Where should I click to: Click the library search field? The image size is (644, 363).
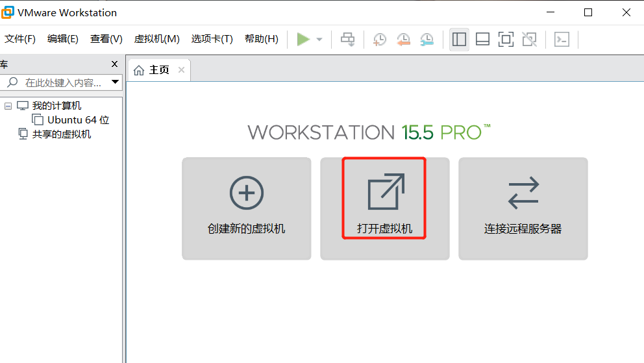coord(62,82)
